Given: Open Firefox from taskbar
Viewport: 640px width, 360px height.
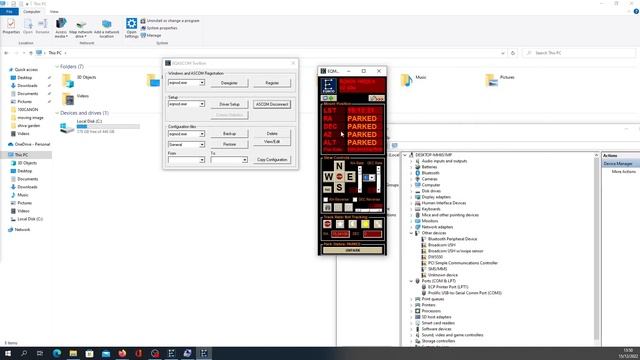Looking at the screenshot, I should 122,353.
